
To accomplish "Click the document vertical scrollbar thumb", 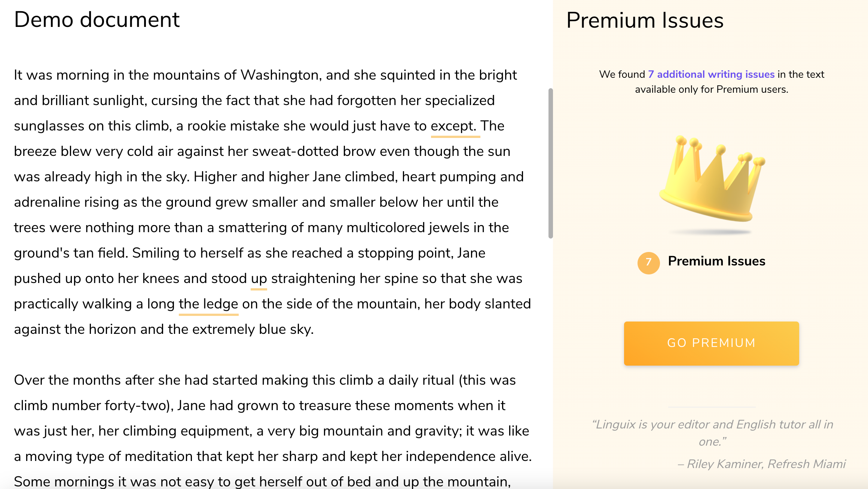I will 550,163.
